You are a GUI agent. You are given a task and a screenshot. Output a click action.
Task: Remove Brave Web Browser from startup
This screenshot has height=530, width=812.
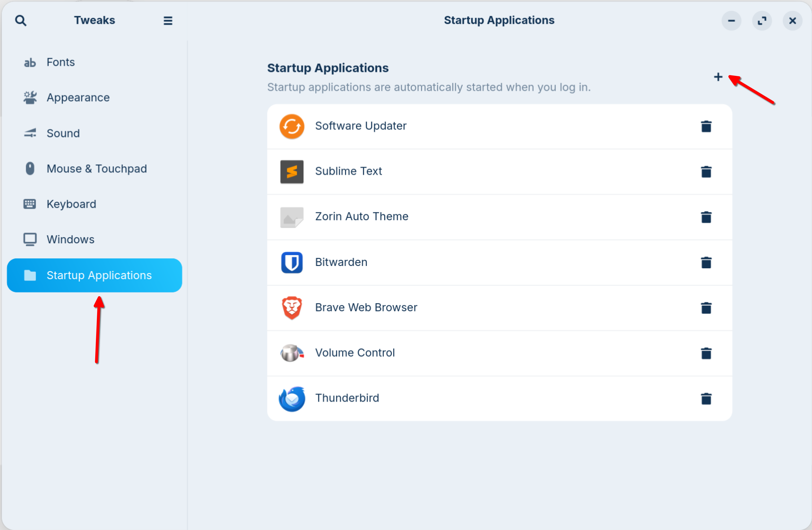706,308
